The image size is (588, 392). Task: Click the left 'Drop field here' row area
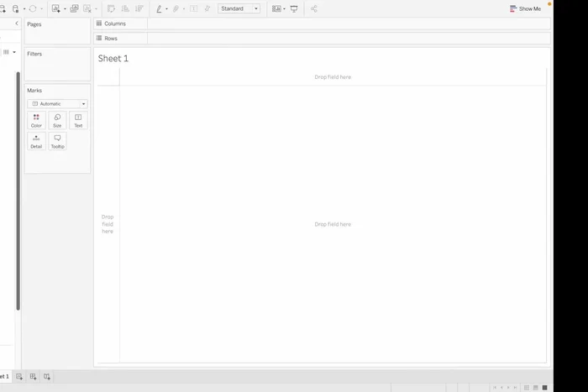(108, 224)
